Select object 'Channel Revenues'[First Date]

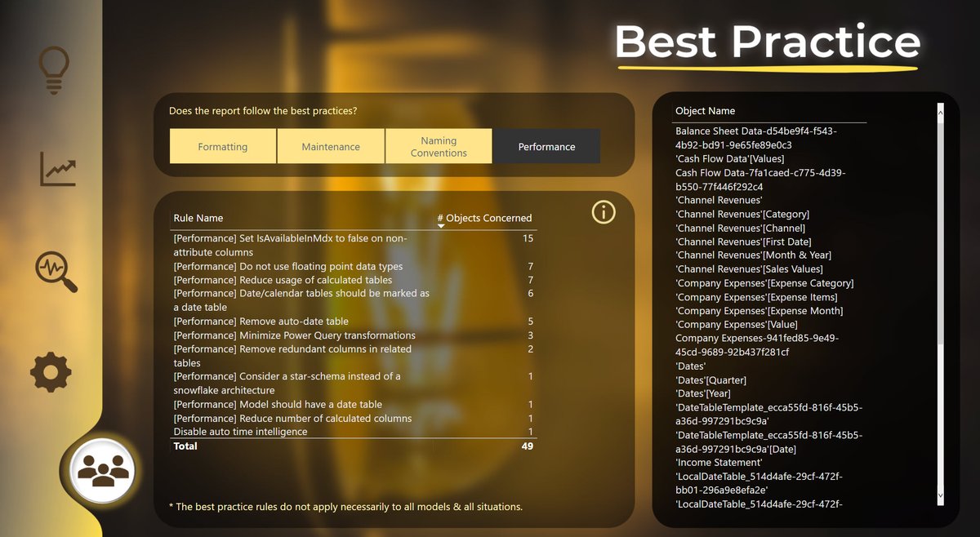click(x=743, y=242)
